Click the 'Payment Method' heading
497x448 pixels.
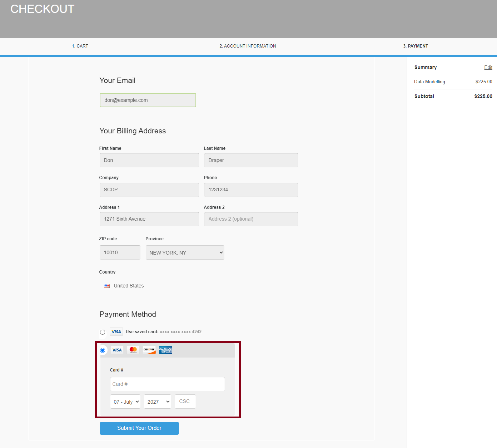(x=128, y=314)
